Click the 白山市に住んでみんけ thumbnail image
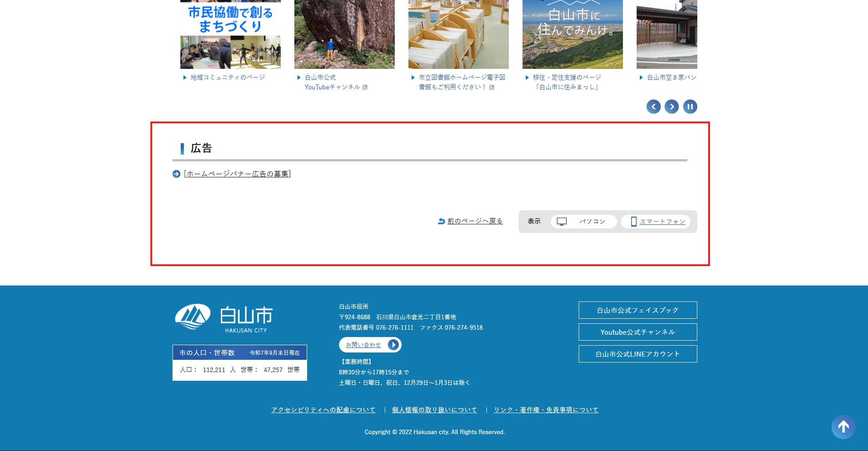Viewport: 868px width, 451px height. (x=572, y=34)
